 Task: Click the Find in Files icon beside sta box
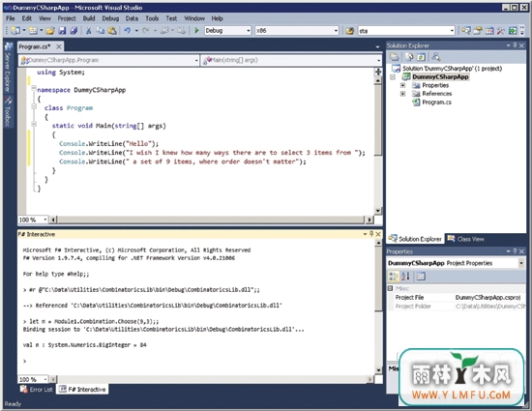[x=349, y=31]
